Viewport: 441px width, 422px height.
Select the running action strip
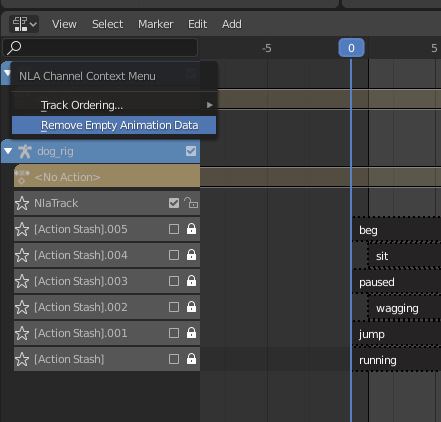pos(397,360)
